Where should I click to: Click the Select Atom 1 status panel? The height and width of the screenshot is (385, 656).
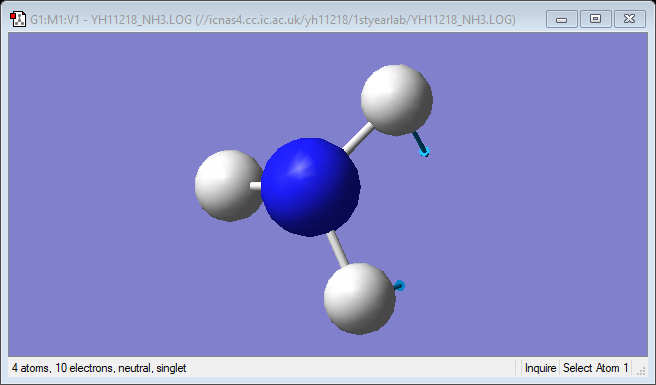click(x=596, y=368)
